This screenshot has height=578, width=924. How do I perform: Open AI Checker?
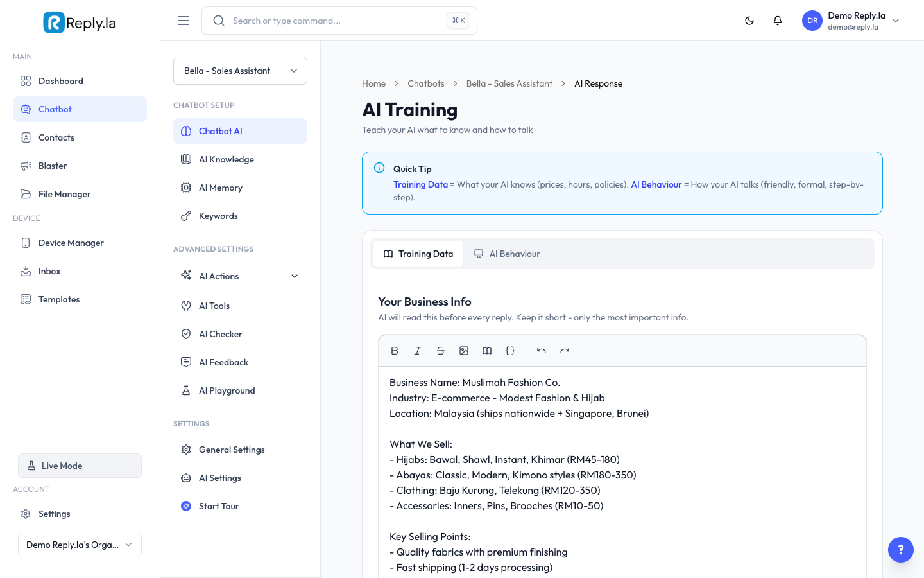(240, 334)
